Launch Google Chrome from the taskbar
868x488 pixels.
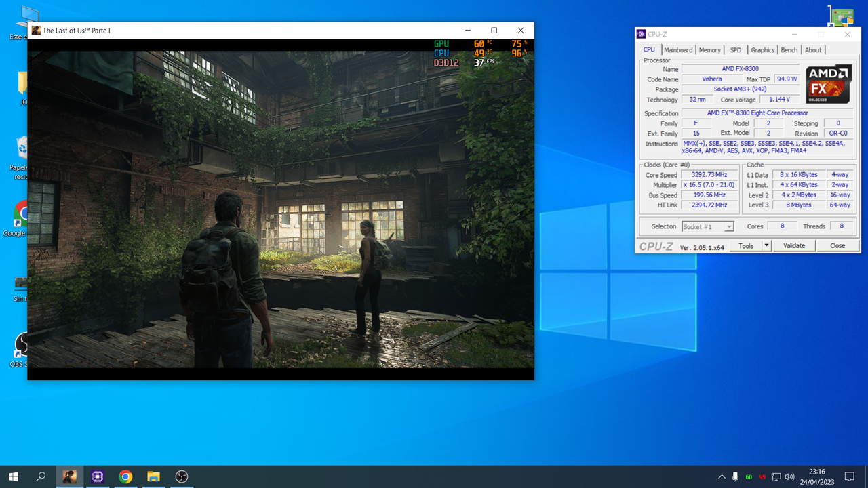(x=125, y=476)
